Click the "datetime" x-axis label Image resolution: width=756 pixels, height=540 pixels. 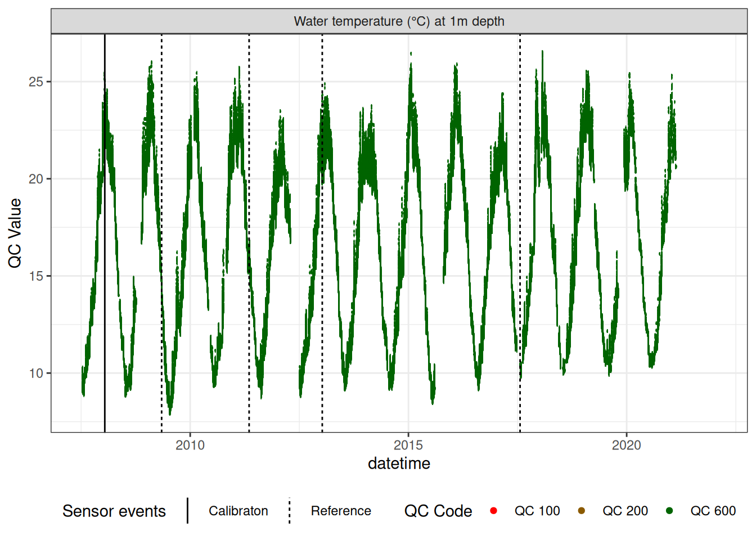(x=399, y=463)
